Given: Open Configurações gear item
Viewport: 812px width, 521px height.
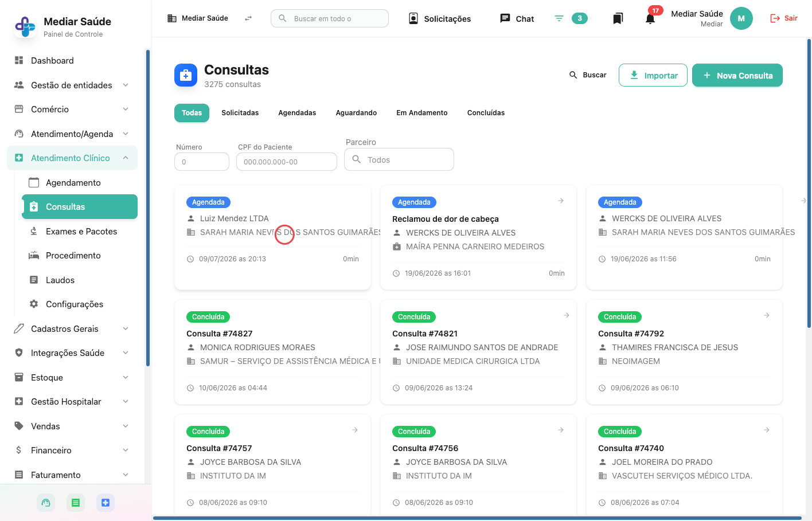Looking at the screenshot, I should [80, 304].
